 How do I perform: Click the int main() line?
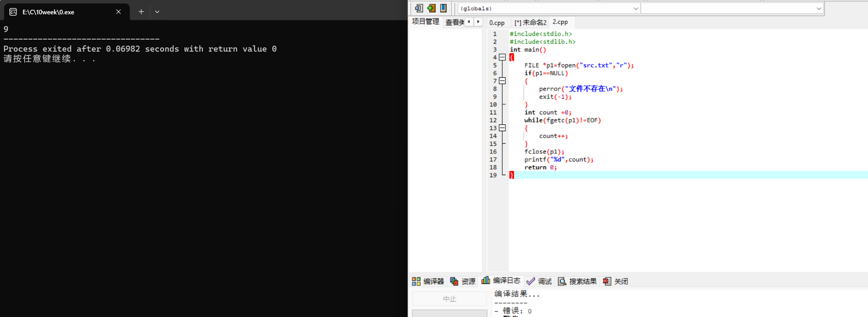528,50
